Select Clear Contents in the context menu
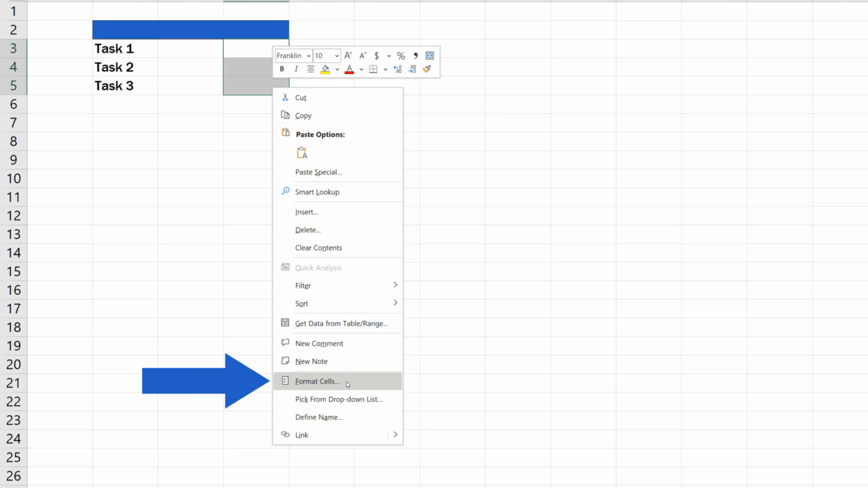868x488 pixels. (318, 247)
